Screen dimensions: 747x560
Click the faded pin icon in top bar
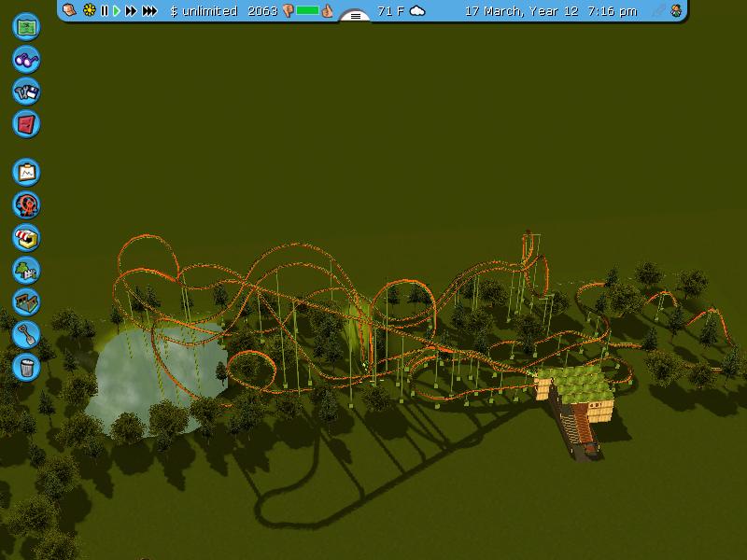point(659,10)
